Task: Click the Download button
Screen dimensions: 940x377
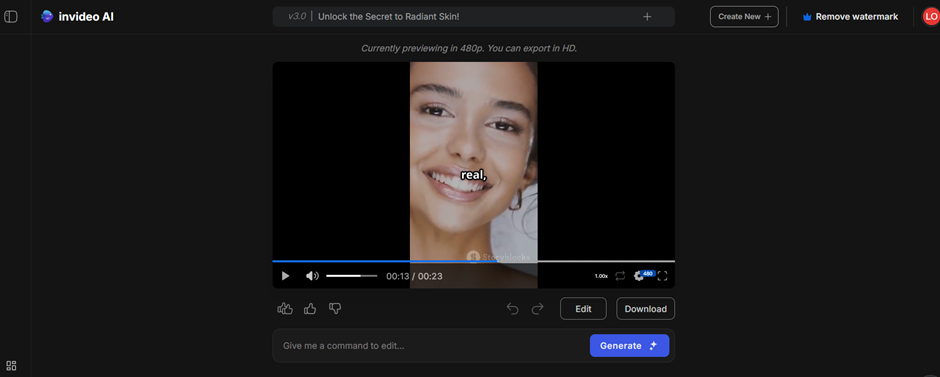Action: [646, 309]
